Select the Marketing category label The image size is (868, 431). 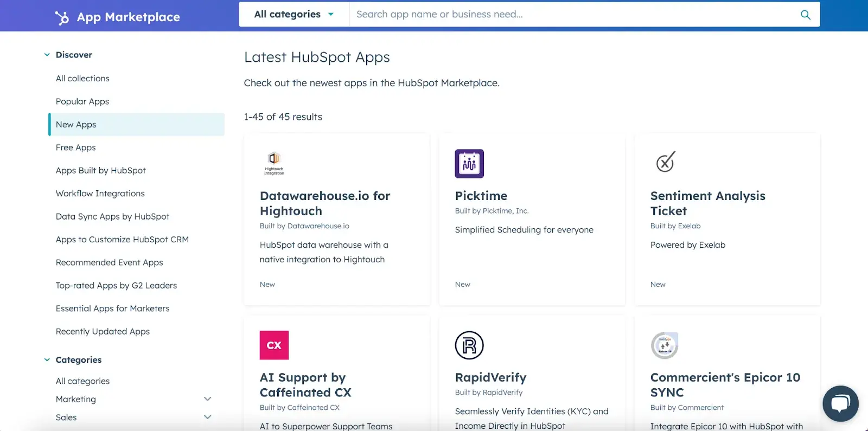(x=76, y=400)
